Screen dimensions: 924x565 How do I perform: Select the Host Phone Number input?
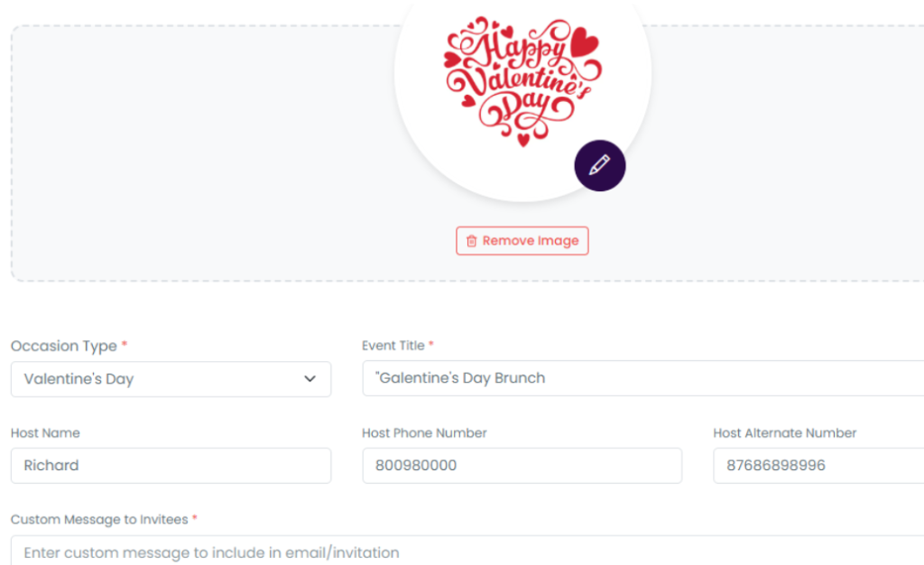coord(522,466)
